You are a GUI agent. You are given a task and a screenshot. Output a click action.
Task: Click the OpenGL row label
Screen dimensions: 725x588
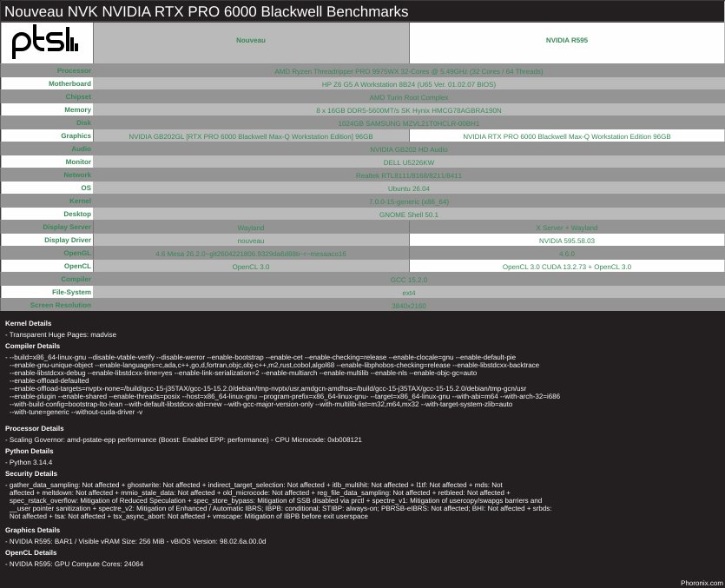point(77,253)
